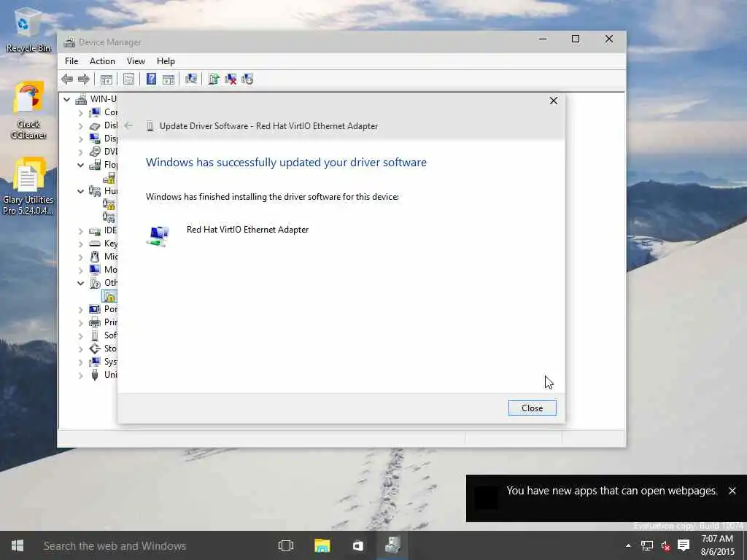Select the Storage controllers icon
Viewport: 747px width, 560px height.
pyautogui.click(x=95, y=349)
